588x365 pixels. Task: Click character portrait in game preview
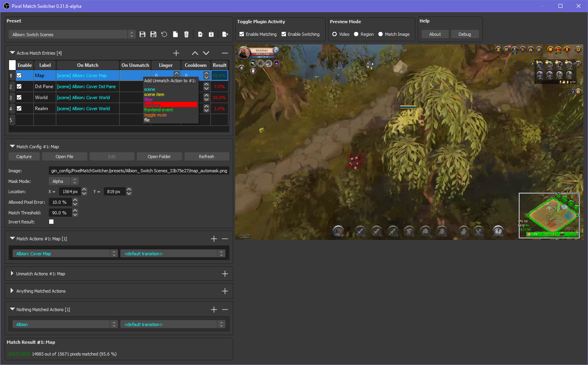click(244, 53)
